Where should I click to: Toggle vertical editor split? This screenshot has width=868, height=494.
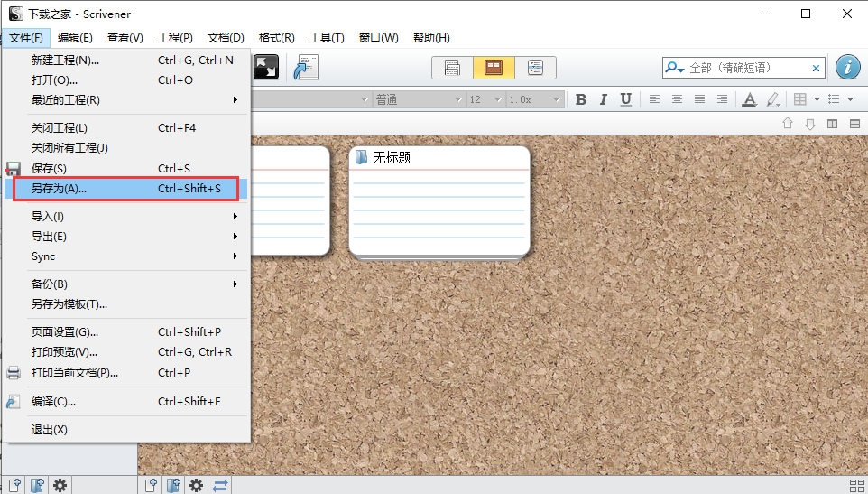coord(832,124)
